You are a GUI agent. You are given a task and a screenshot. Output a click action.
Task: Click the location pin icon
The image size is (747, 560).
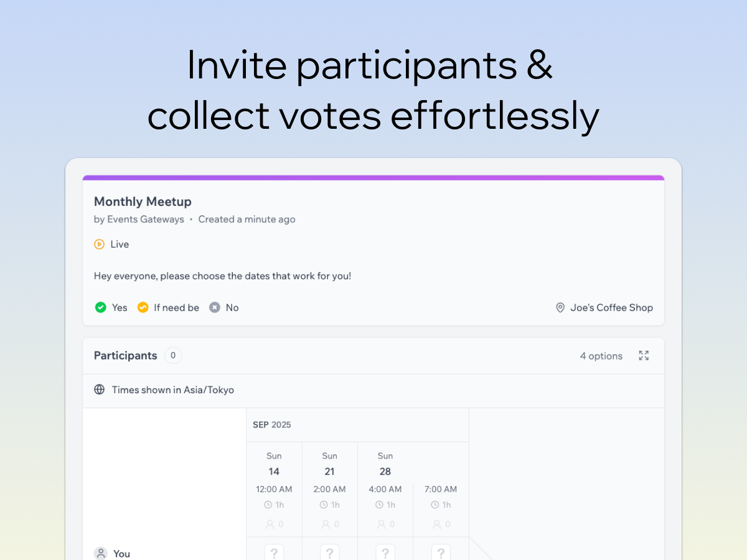point(560,308)
